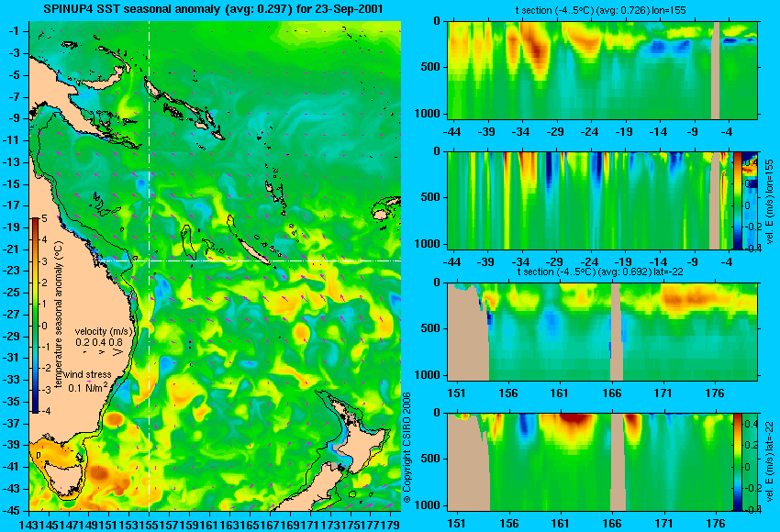Click the 'wind stress' legend label

(87, 374)
